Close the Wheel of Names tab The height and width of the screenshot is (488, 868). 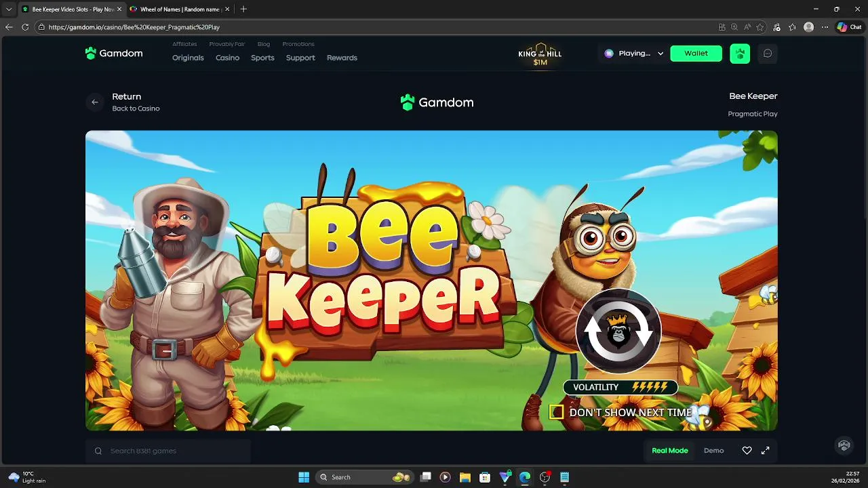[x=226, y=9]
